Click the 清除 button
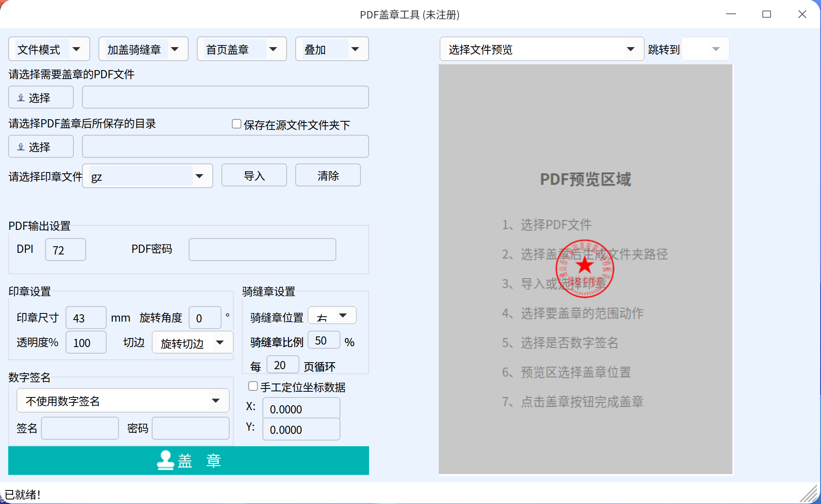 coord(328,175)
